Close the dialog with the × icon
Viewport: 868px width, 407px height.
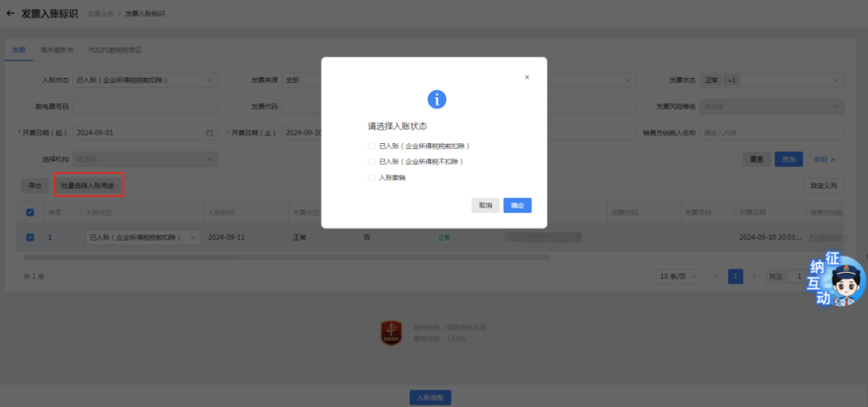[x=526, y=77]
